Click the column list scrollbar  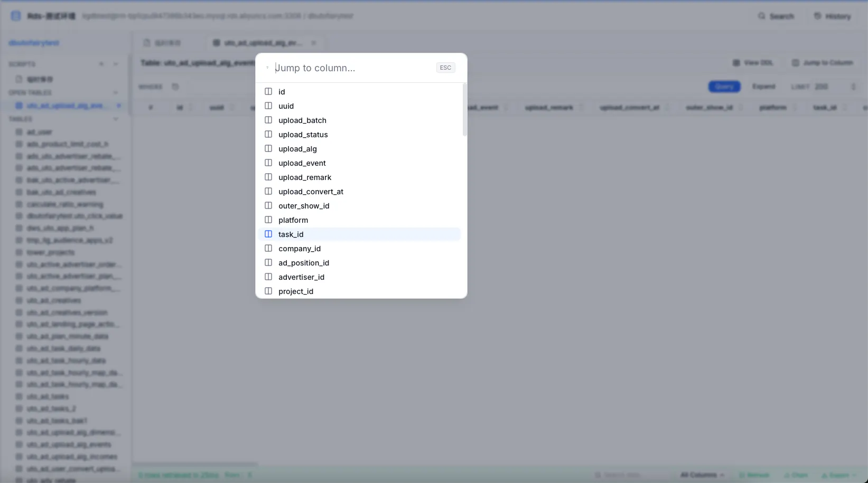click(465, 110)
